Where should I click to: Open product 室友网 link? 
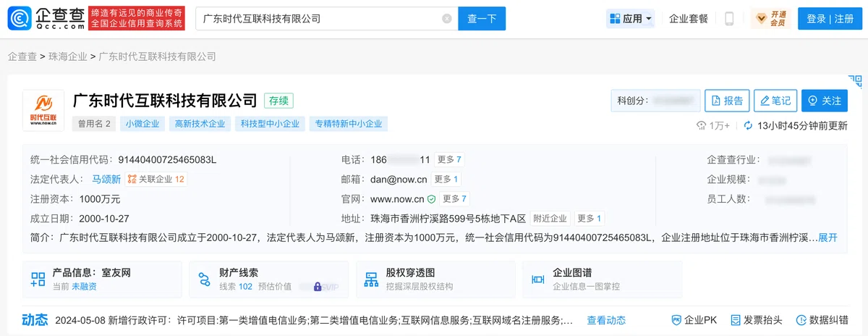tap(116, 273)
